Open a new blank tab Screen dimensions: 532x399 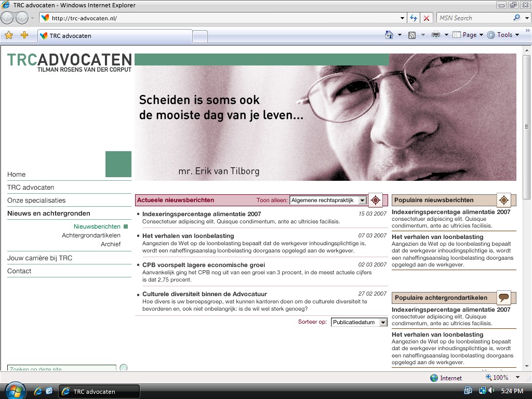click(x=200, y=37)
